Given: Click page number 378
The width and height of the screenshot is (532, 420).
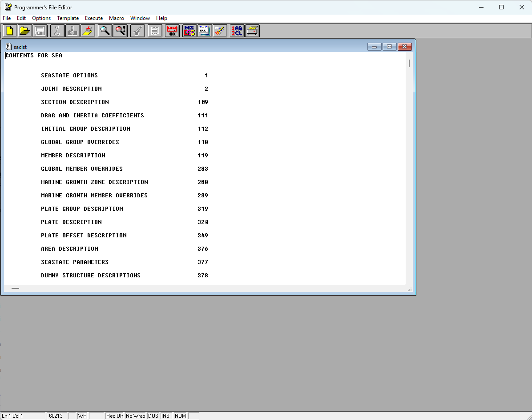Looking at the screenshot, I should (x=203, y=276).
